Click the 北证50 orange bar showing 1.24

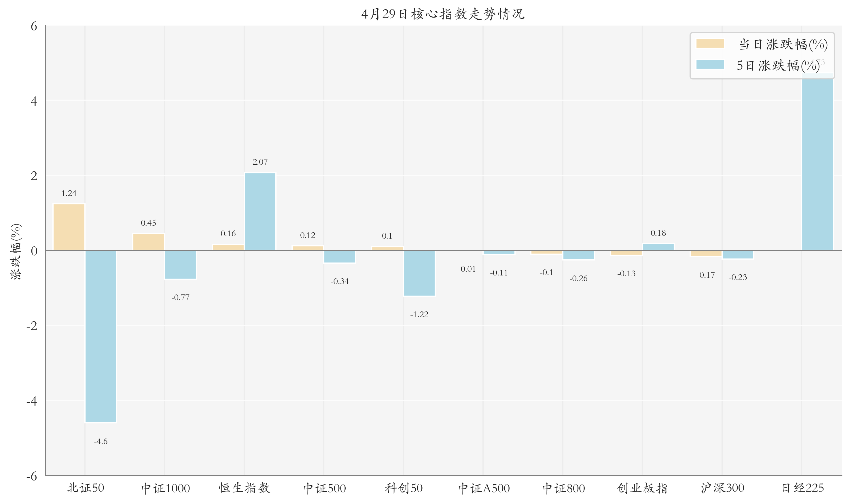(69, 227)
